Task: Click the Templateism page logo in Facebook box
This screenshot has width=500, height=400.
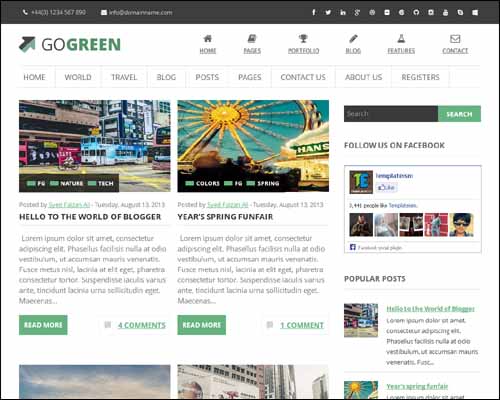Action: [361, 182]
